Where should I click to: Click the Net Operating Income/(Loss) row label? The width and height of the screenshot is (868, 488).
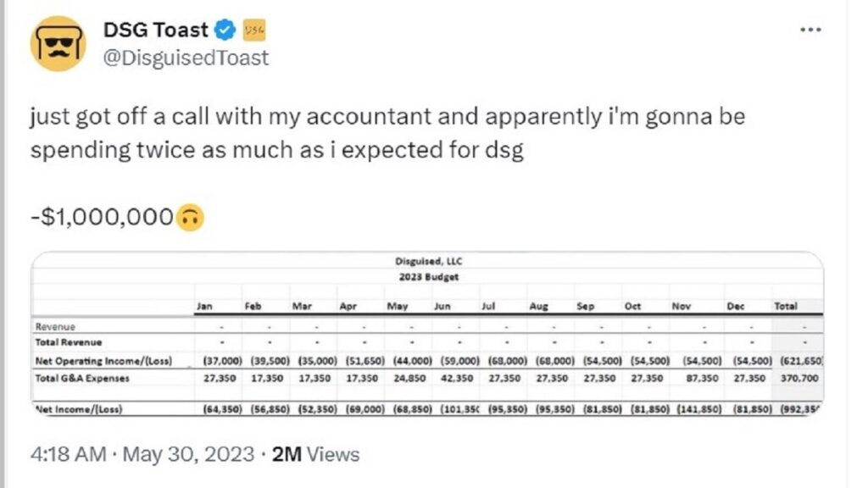103,362
